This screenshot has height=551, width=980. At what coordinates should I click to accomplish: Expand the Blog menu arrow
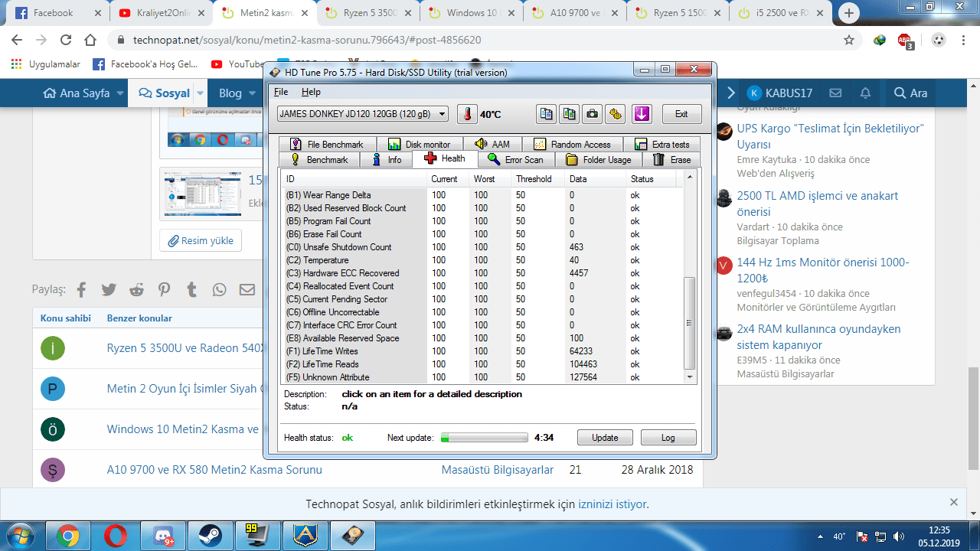[x=252, y=93]
